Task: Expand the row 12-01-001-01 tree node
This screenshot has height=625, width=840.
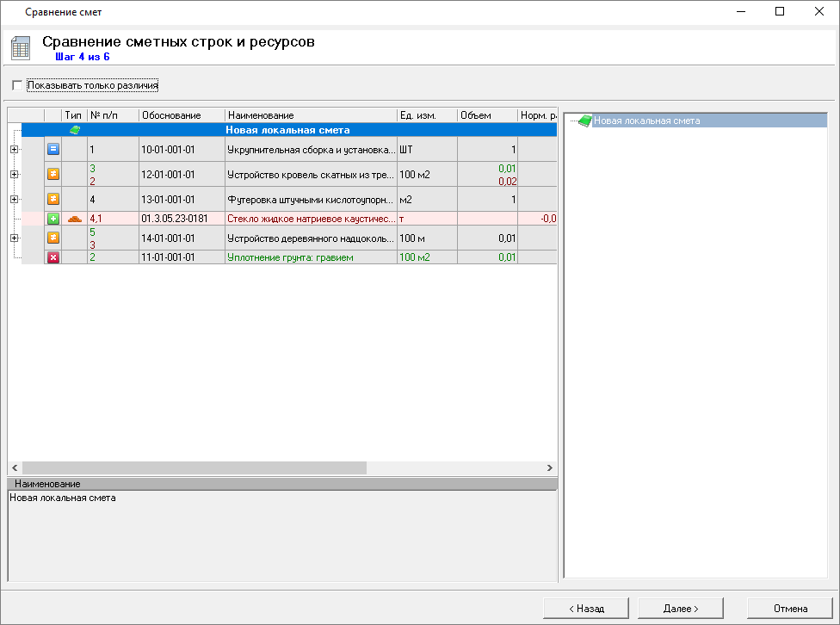Action: click(14, 174)
